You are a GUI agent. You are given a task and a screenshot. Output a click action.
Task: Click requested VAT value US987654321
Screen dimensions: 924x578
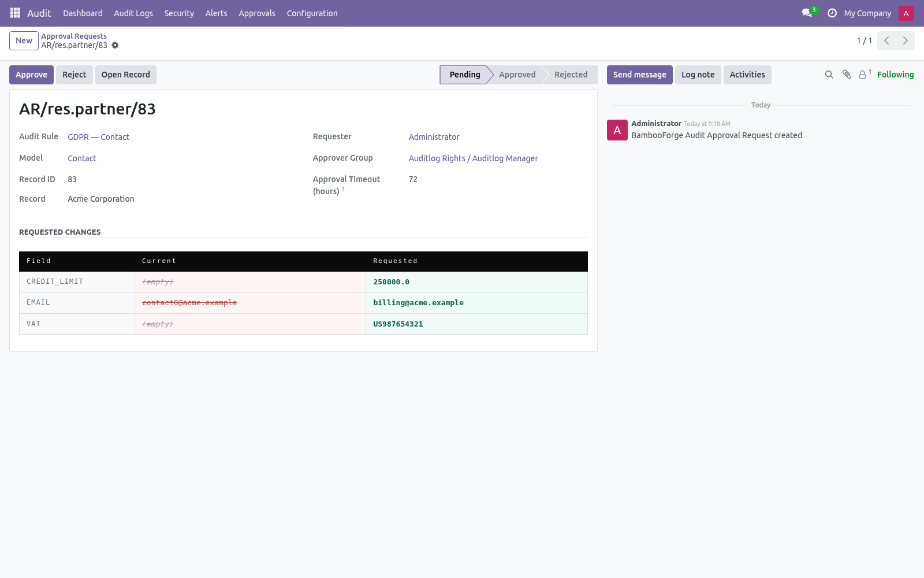click(398, 324)
